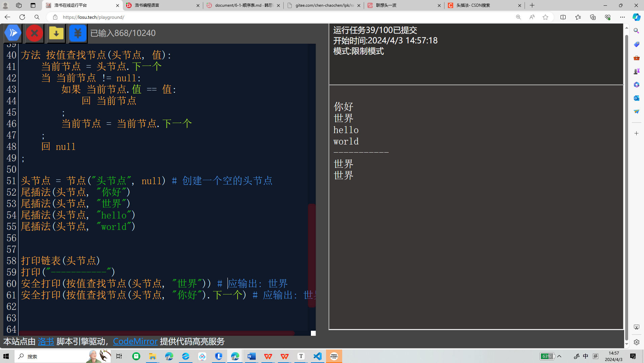
Task: Open Edge settings and more menu
Action: pos(622,17)
